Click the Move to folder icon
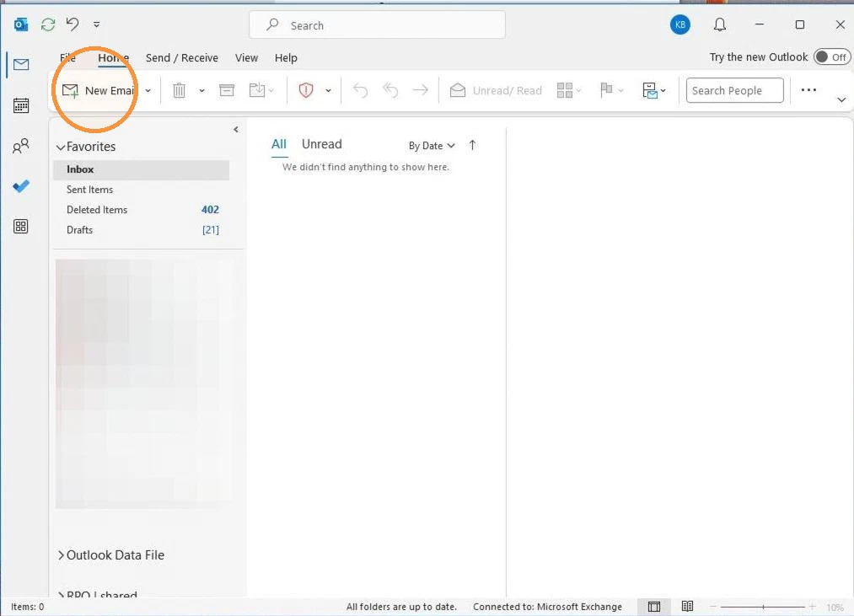The width and height of the screenshot is (854, 616). [x=257, y=90]
